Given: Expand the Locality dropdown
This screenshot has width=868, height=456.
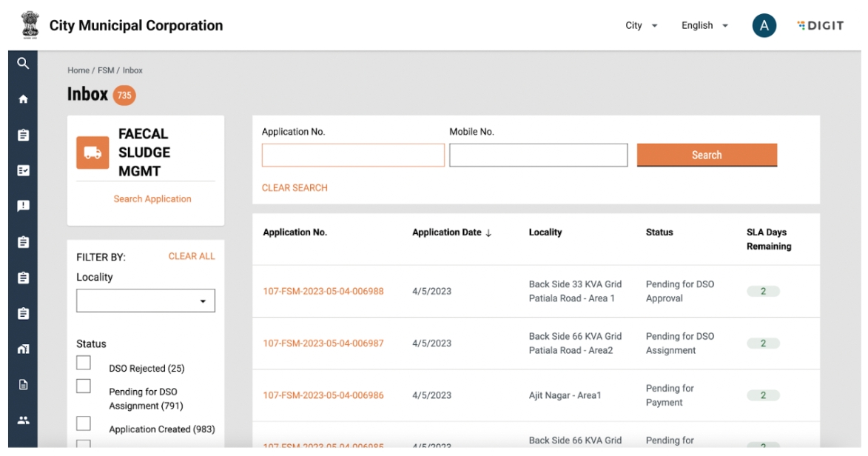Looking at the screenshot, I should tap(146, 301).
